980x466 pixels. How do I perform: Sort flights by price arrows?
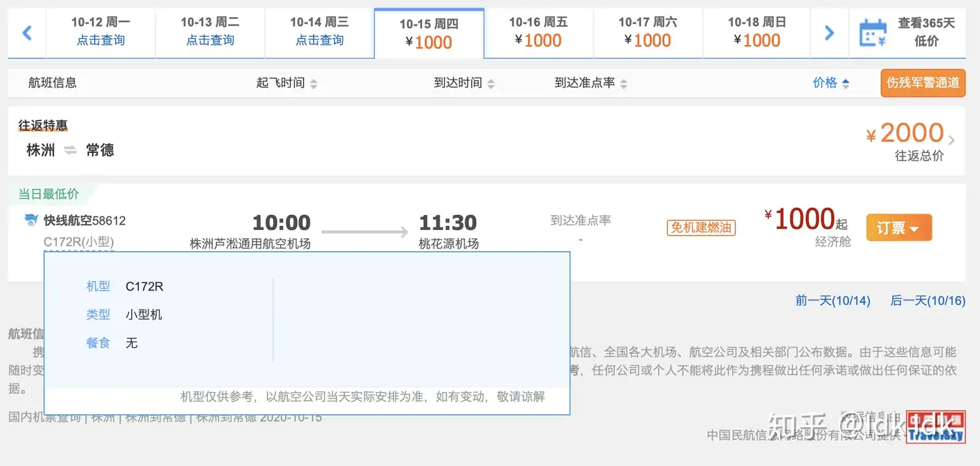click(x=845, y=84)
